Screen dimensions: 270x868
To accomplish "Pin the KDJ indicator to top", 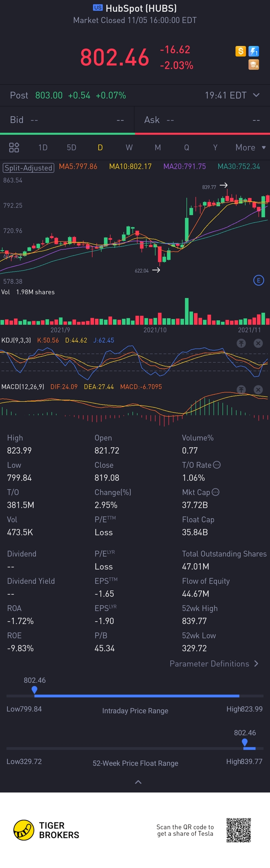I will [241, 343].
